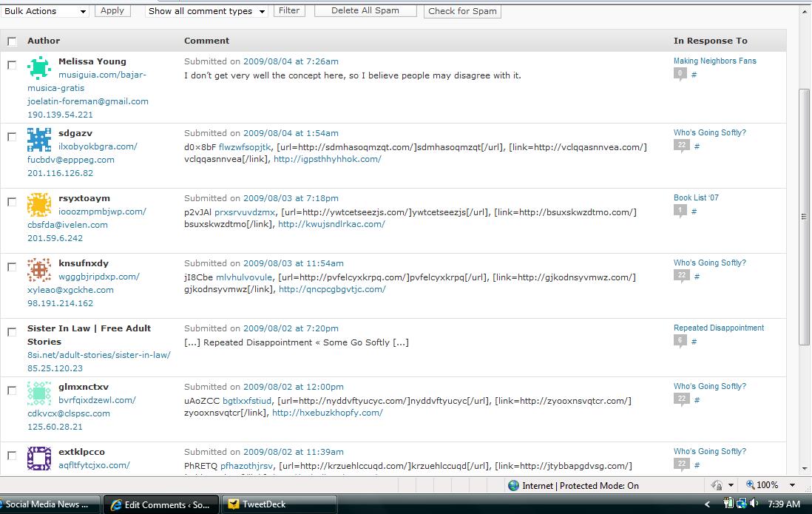This screenshot has width=812, height=514.
Task: Select the Sister In Law comment checkbox
Action: [12, 332]
